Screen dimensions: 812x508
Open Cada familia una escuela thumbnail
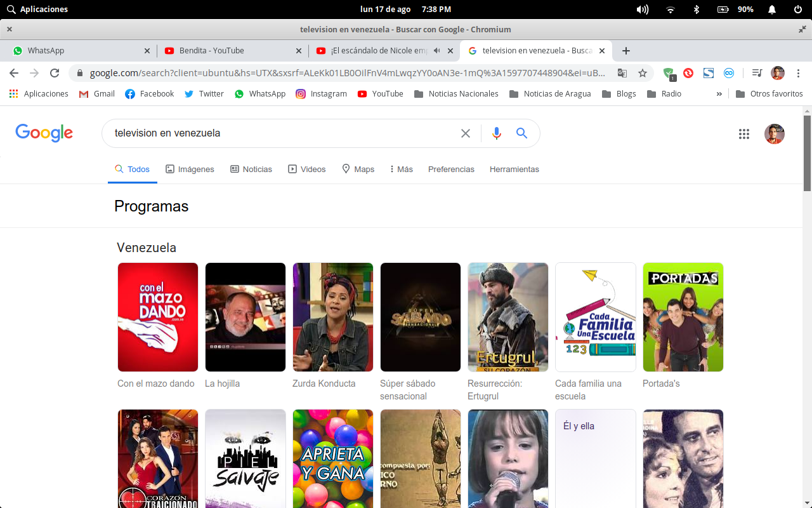[596, 317]
